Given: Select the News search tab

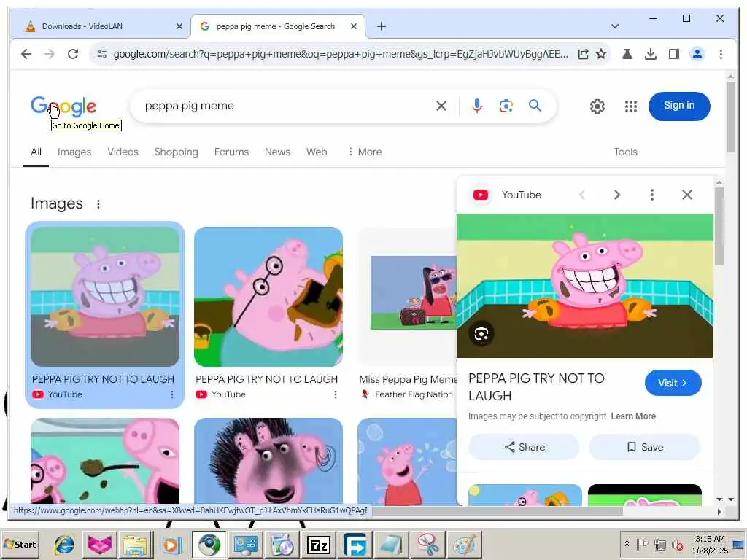Looking at the screenshot, I should 277,152.
